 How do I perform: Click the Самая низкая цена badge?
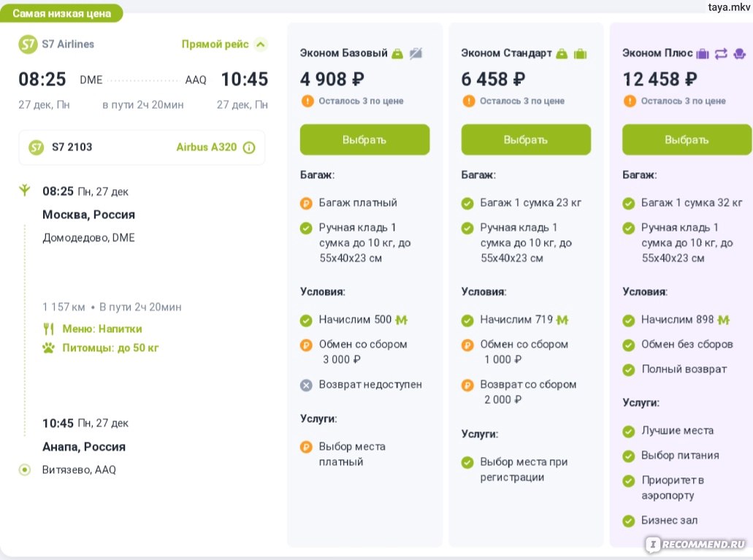(62, 13)
